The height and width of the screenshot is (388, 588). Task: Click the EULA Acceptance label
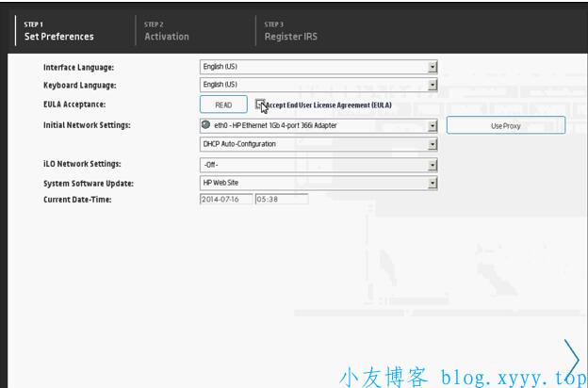[74, 105]
